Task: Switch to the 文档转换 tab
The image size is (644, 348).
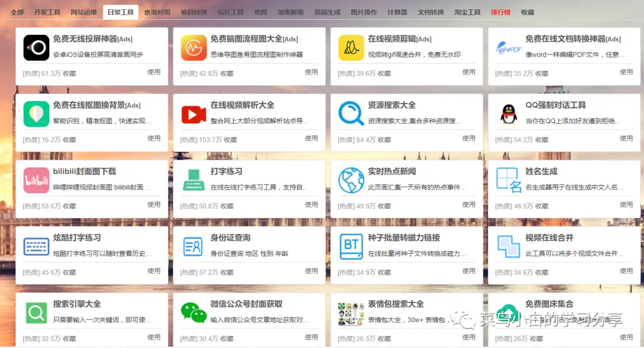Action: (x=431, y=12)
